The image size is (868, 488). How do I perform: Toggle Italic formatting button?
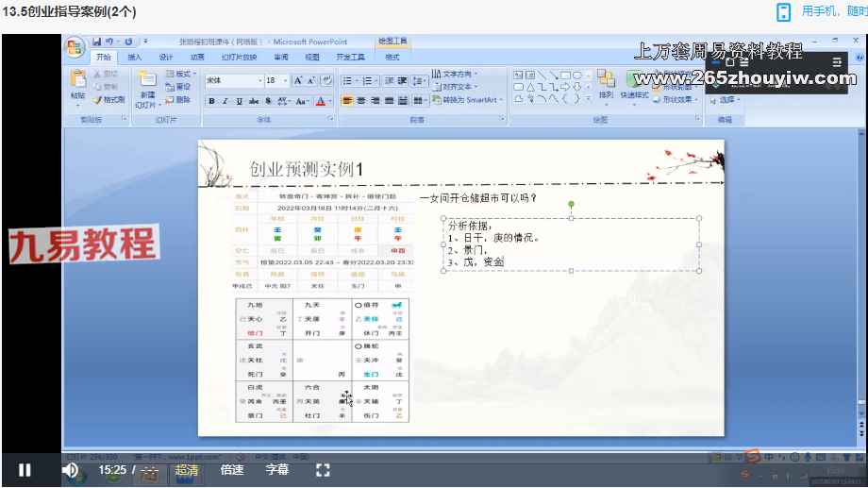pos(225,101)
